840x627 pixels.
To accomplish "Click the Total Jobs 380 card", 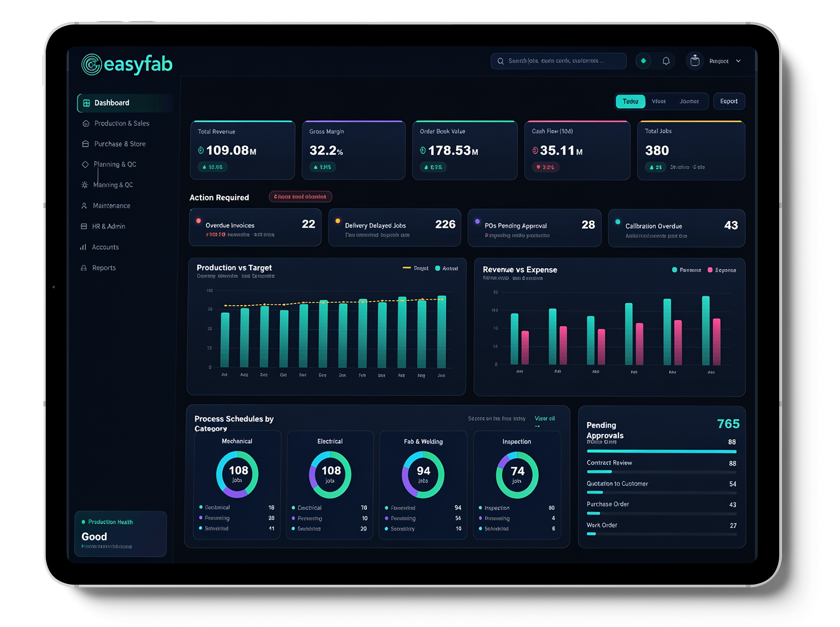I will coord(691,150).
